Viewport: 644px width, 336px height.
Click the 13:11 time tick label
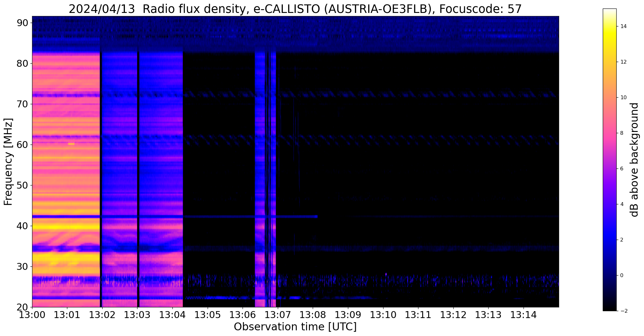[418, 315]
